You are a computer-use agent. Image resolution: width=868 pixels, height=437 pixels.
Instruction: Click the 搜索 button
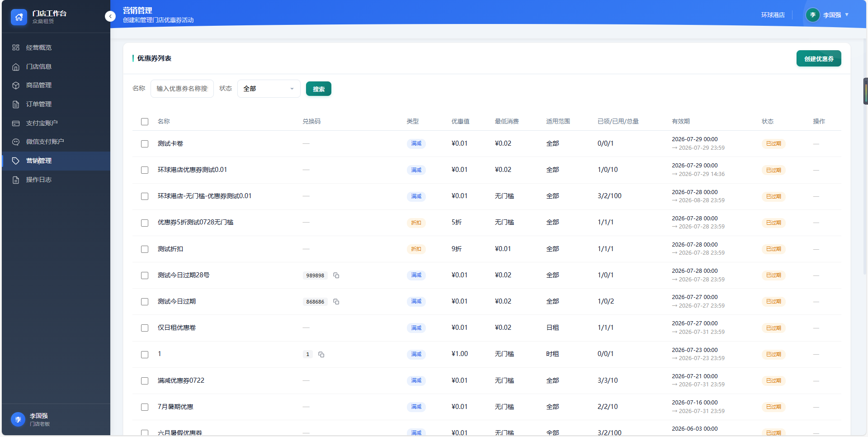coord(319,89)
